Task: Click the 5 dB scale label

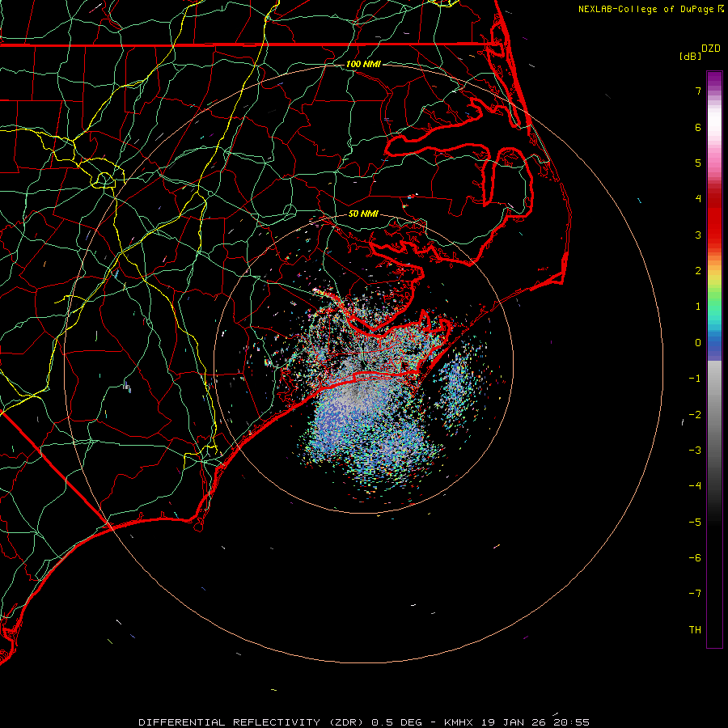Action: [x=698, y=163]
